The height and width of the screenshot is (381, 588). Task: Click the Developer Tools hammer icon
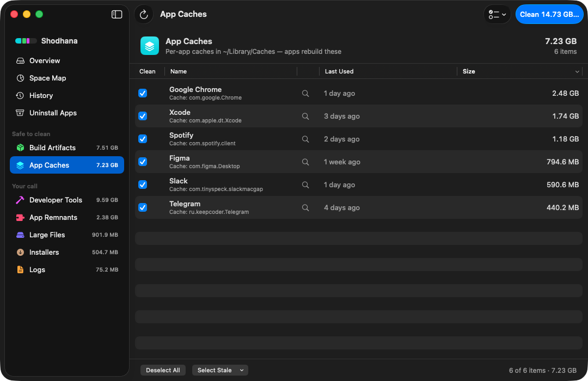[x=20, y=200]
